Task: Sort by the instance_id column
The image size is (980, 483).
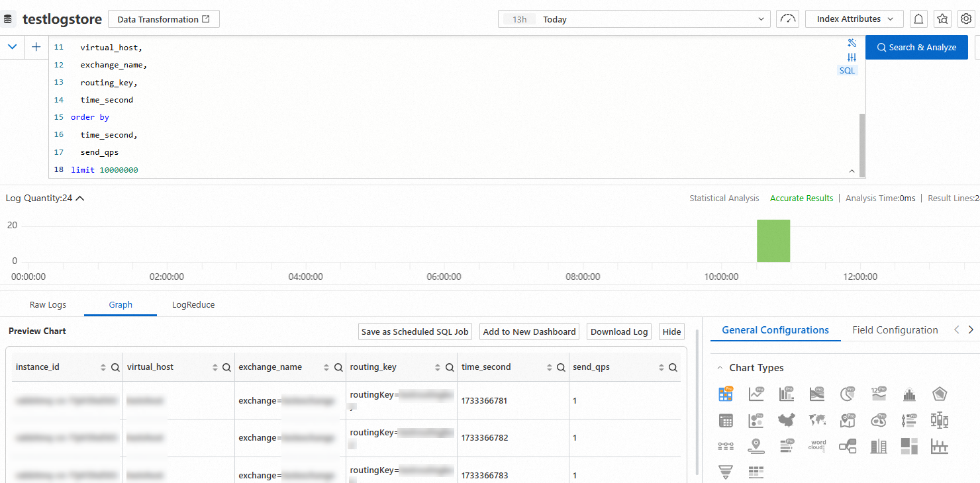Action: point(103,368)
